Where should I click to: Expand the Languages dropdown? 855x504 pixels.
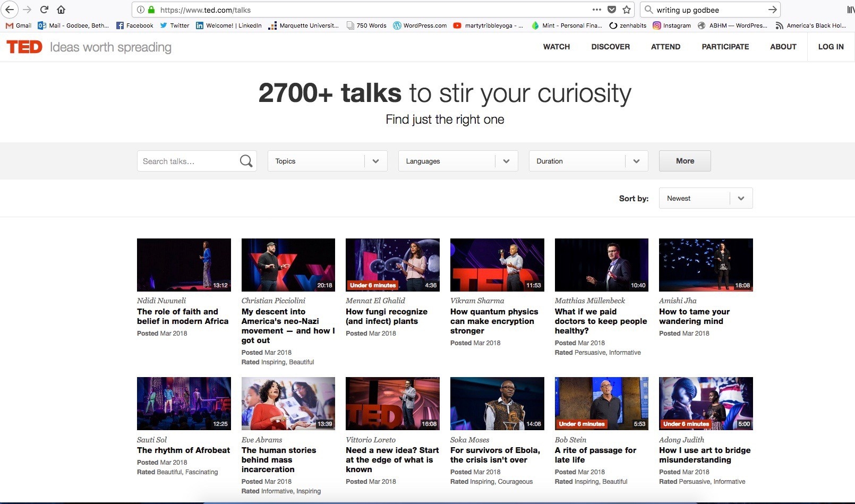(458, 161)
